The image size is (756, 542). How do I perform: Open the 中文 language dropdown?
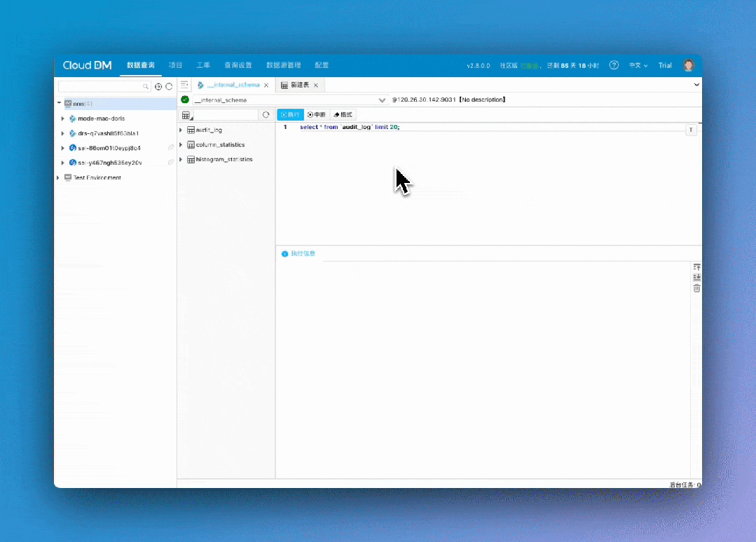point(638,65)
